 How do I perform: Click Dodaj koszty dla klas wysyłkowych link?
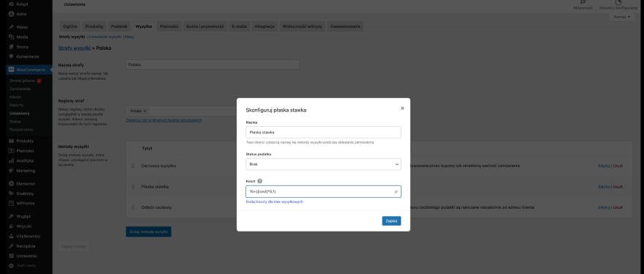point(274,201)
